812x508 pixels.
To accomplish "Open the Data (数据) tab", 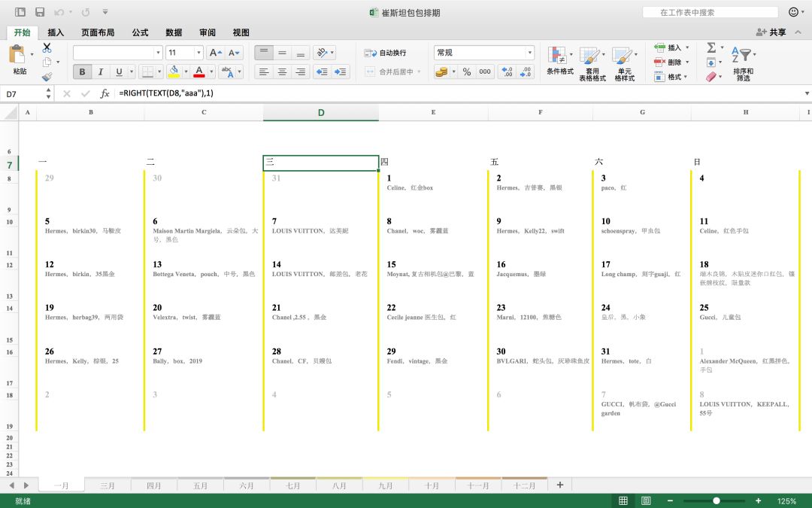I will (x=174, y=32).
